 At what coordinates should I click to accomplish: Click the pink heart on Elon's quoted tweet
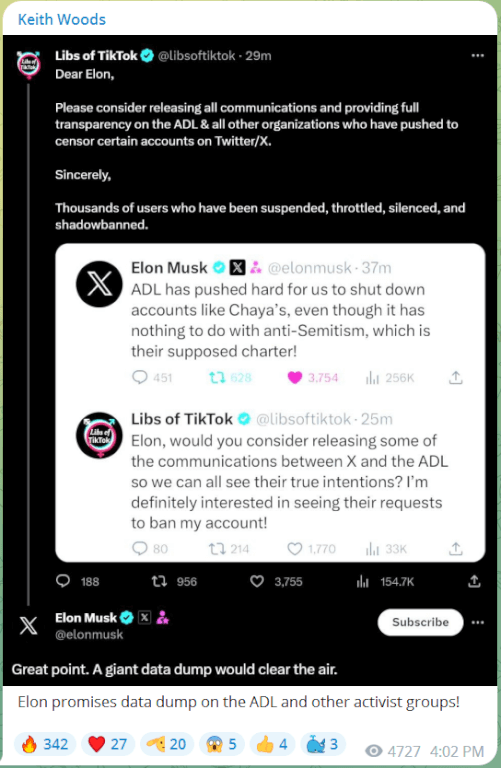pos(294,378)
